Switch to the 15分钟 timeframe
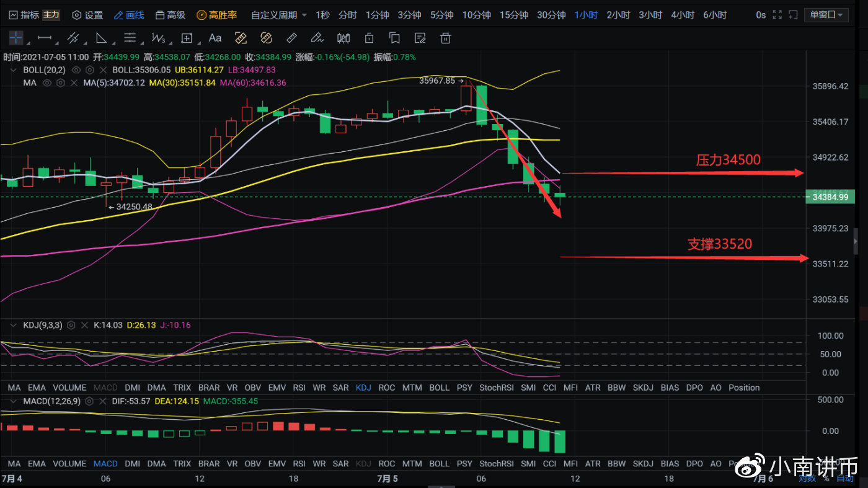868x488 pixels. 514,15
